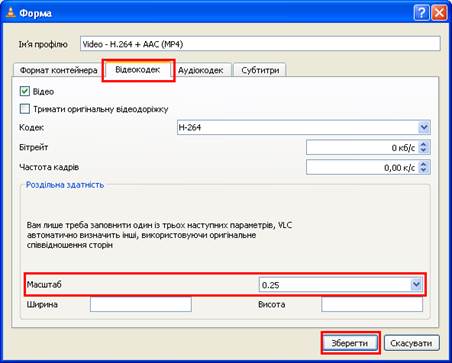The width and height of the screenshot is (452, 363).
Task: Click the Help question mark button
Action: (x=422, y=13)
